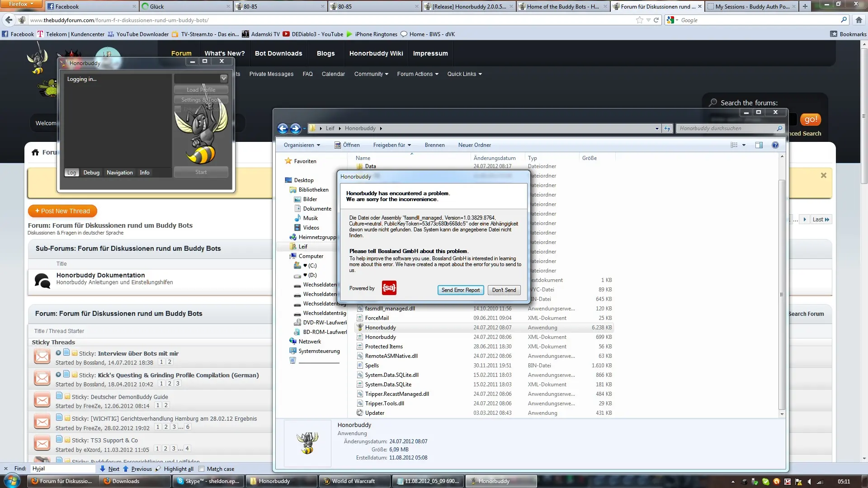Toggle Highlight all in the Find bar
The height and width of the screenshot is (488, 868).
pyautogui.click(x=175, y=469)
